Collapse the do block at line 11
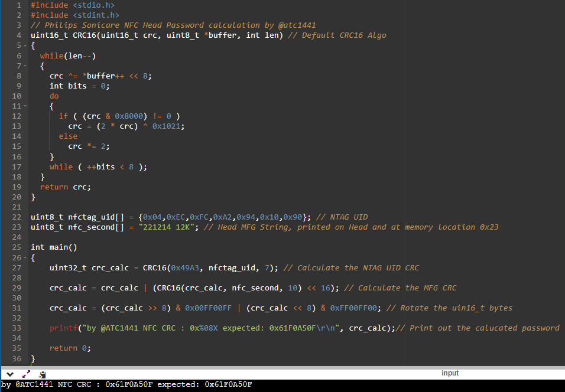 (25, 106)
